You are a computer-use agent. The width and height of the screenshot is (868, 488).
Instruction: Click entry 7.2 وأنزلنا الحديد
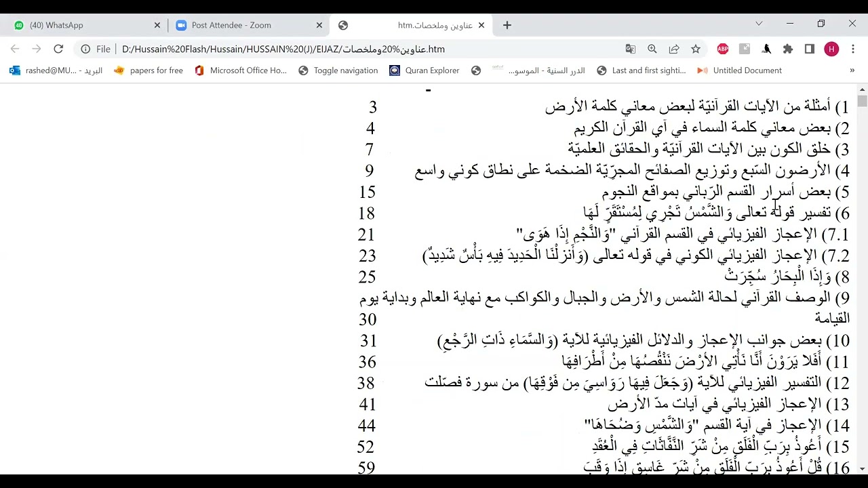coord(636,256)
